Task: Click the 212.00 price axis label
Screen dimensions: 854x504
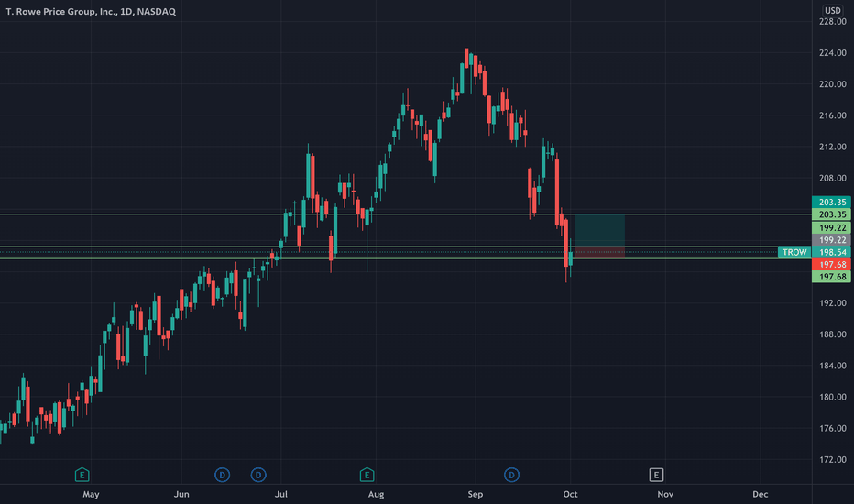Action: (833, 148)
